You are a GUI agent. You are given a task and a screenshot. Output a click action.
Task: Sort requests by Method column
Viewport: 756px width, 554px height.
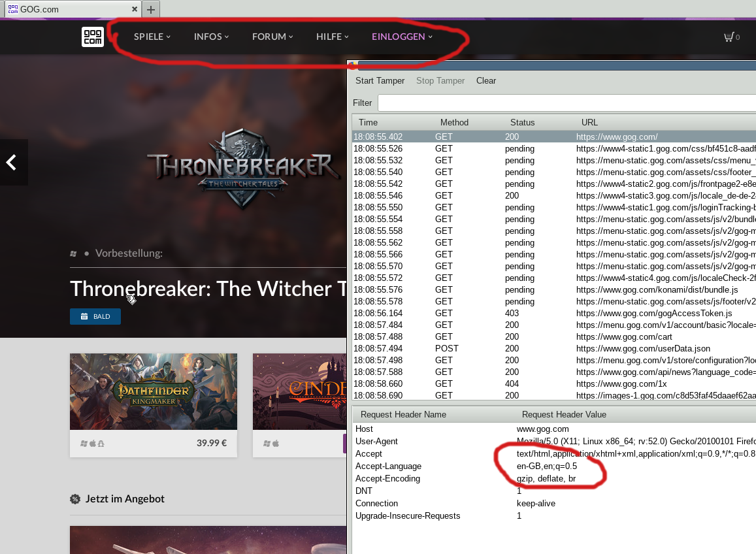pyautogui.click(x=454, y=122)
